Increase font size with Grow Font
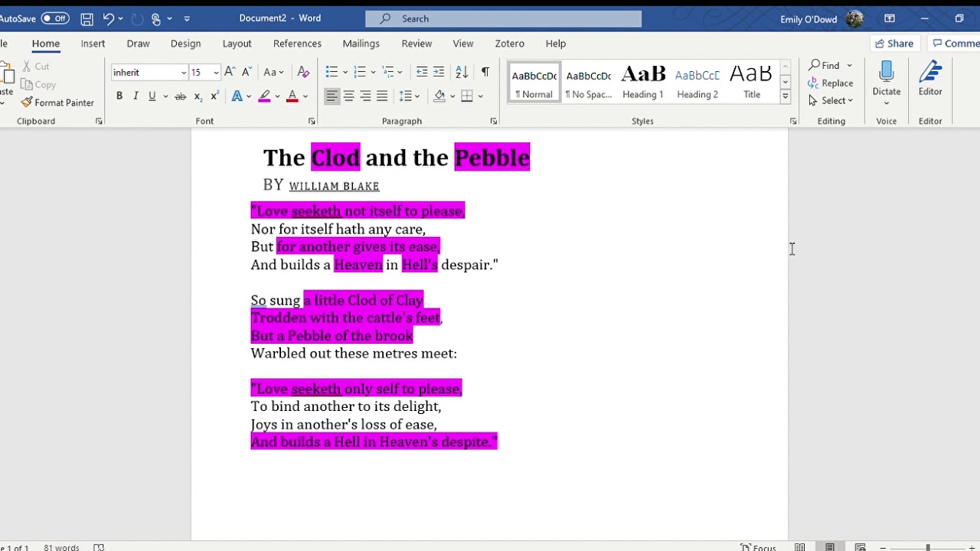 [x=229, y=72]
